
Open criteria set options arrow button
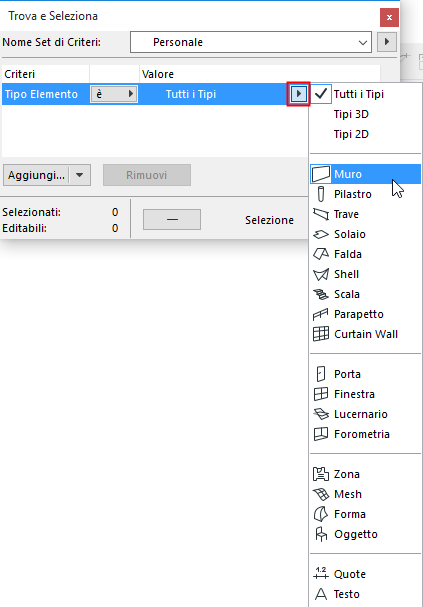(387, 42)
